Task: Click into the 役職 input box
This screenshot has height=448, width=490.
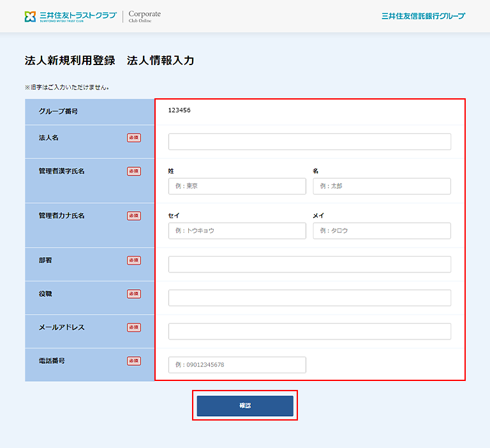Action: [x=309, y=298]
